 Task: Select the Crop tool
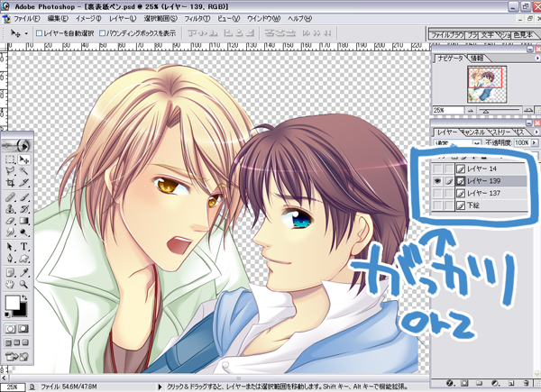10,182
